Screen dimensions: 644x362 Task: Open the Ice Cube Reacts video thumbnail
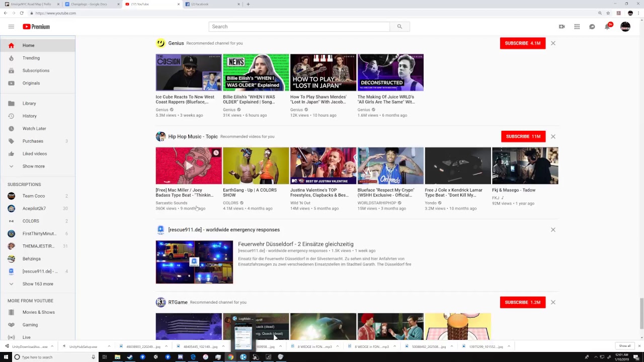[x=189, y=72]
